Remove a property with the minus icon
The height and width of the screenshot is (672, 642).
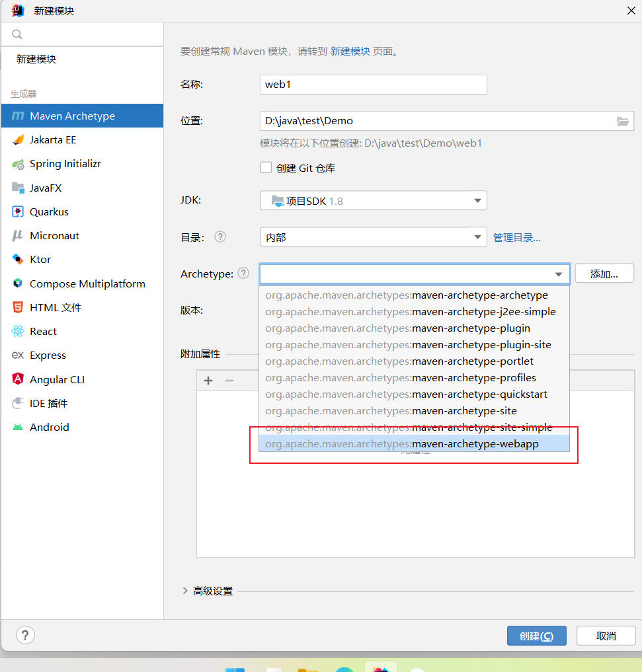coord(229,381)
